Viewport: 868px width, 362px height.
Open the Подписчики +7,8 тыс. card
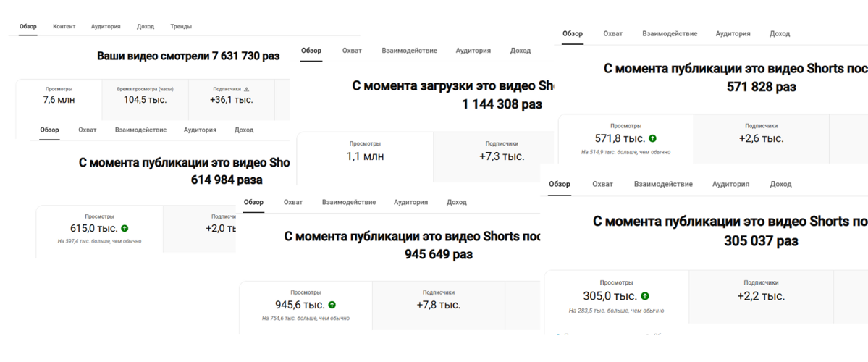tap(439, 304)
